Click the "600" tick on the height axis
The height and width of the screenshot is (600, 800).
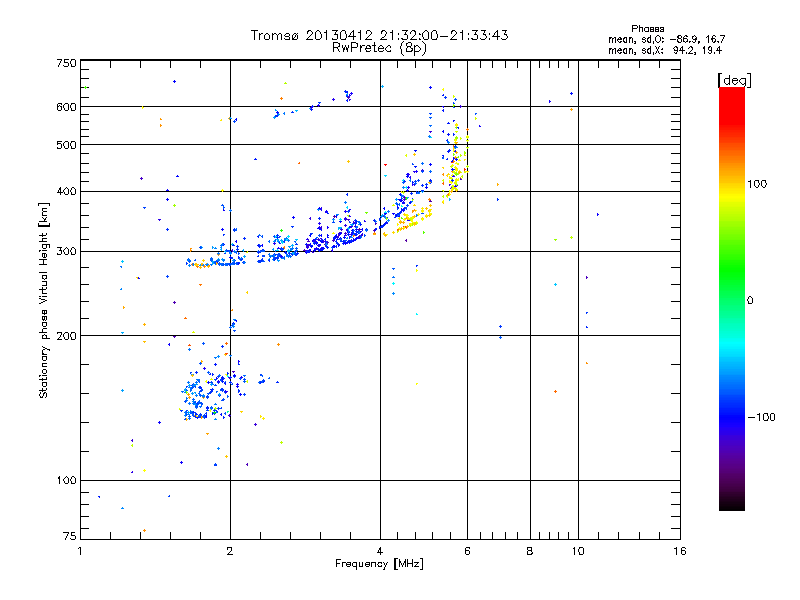(66, 107)
